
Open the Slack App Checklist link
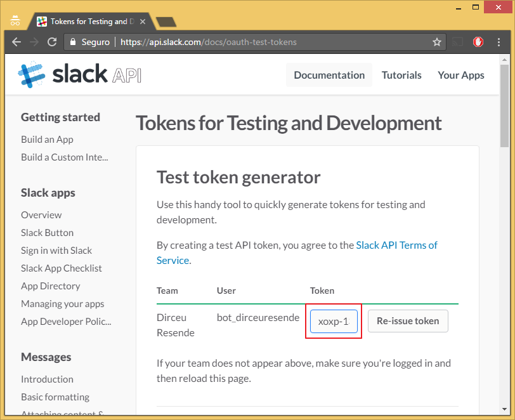tap(62, 268)
